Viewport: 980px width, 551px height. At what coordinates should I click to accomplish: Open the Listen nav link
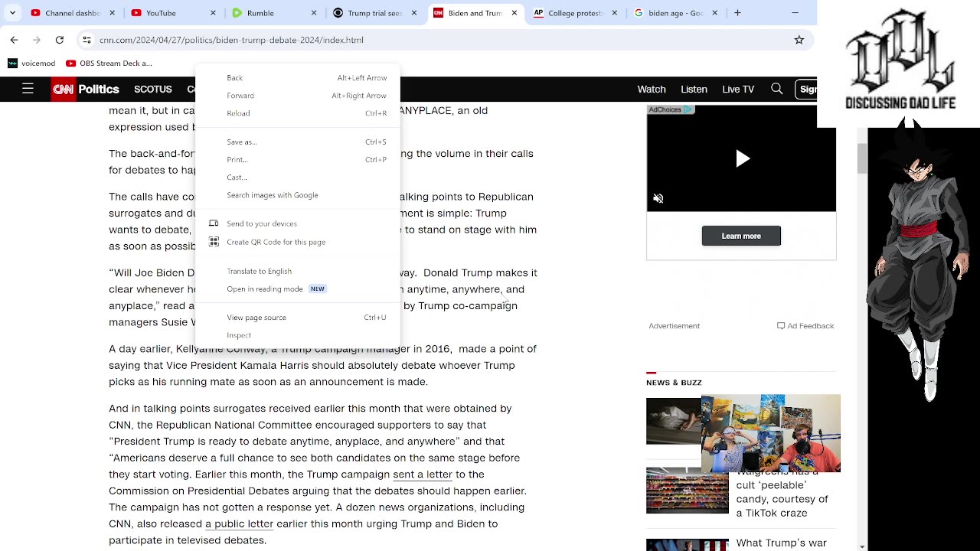pos(694,89)
